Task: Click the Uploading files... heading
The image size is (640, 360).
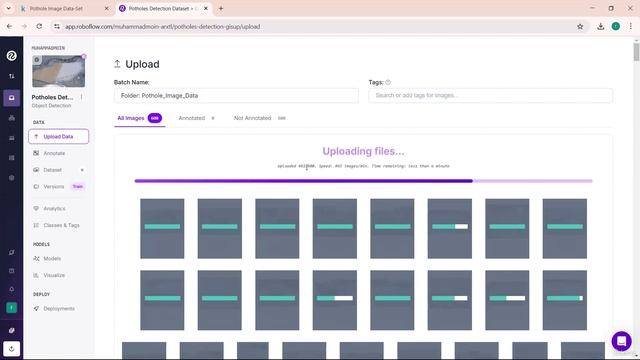Action: 363,151
